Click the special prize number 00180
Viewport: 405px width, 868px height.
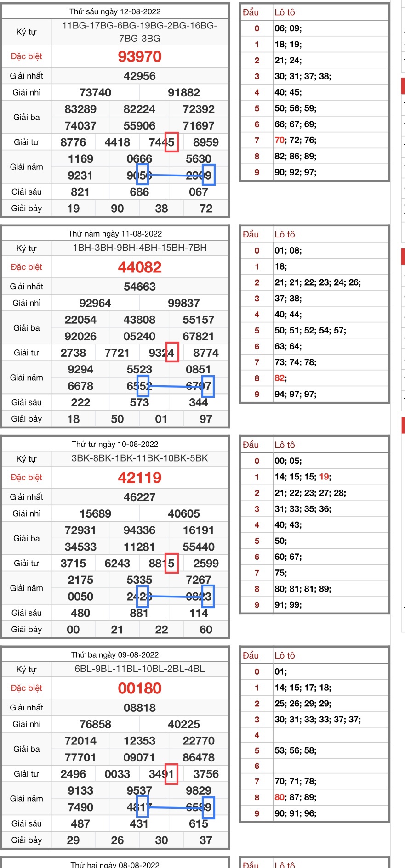[x=139, y=688]
